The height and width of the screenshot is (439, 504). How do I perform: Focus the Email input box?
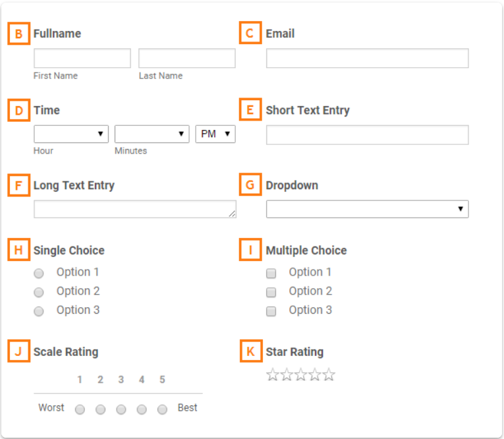[367, 58]
